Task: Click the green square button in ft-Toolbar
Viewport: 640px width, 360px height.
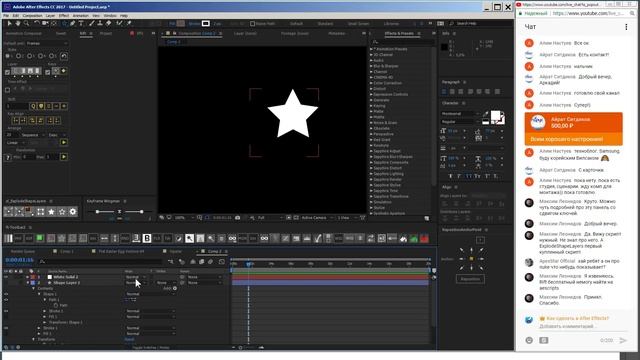Action: 40,238
